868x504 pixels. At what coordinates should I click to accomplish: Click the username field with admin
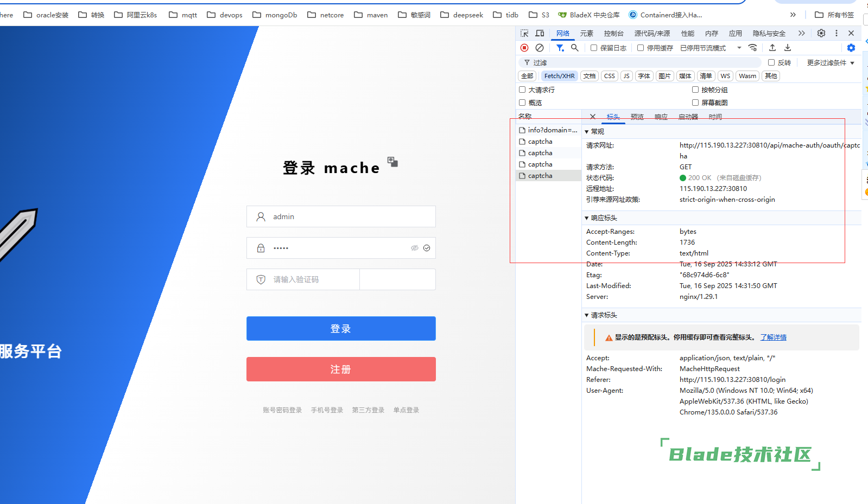pos(341,216)
